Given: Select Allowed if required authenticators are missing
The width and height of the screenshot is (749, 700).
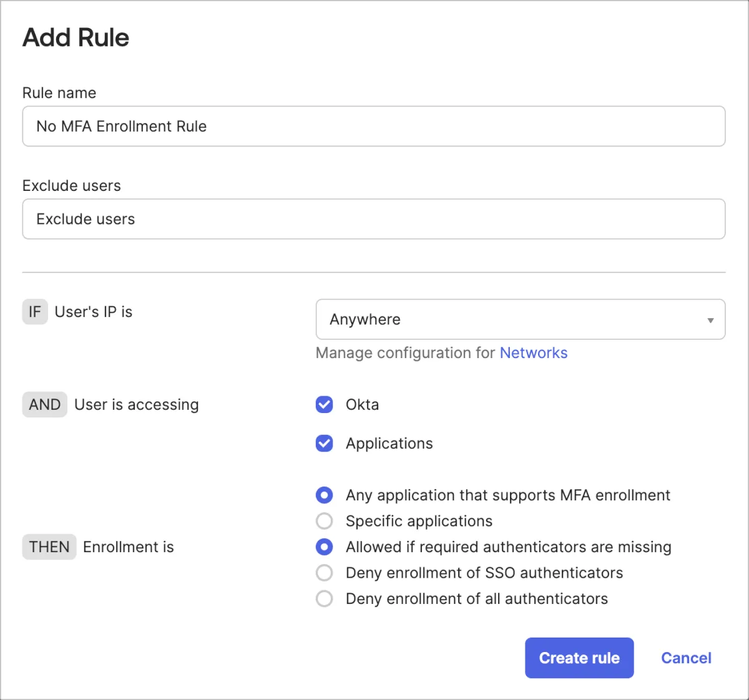Looking at the screenshot, I should click(325, 547).
